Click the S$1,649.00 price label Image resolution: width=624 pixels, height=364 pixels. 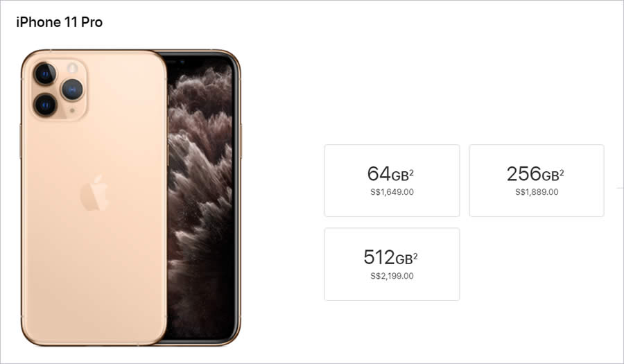point(392,192)
